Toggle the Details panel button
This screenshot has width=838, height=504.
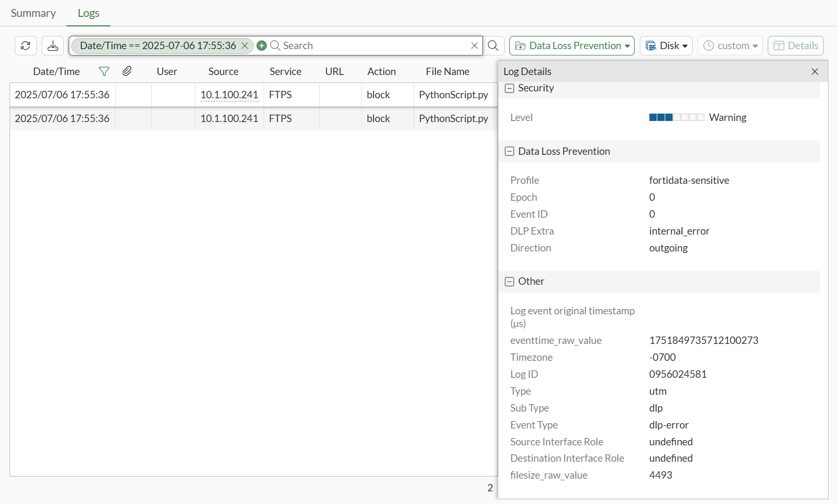pyautogui.click(x=795, y=46)
